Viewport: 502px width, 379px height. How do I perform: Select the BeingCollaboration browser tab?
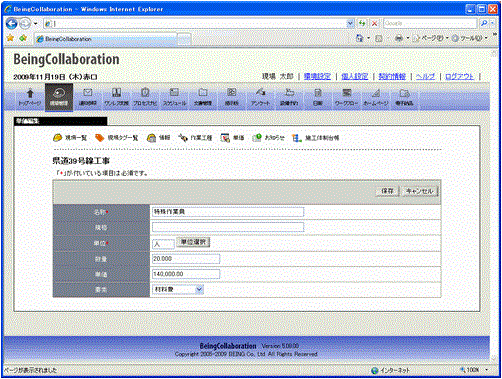pyautogui.click(x=106, y=39)
